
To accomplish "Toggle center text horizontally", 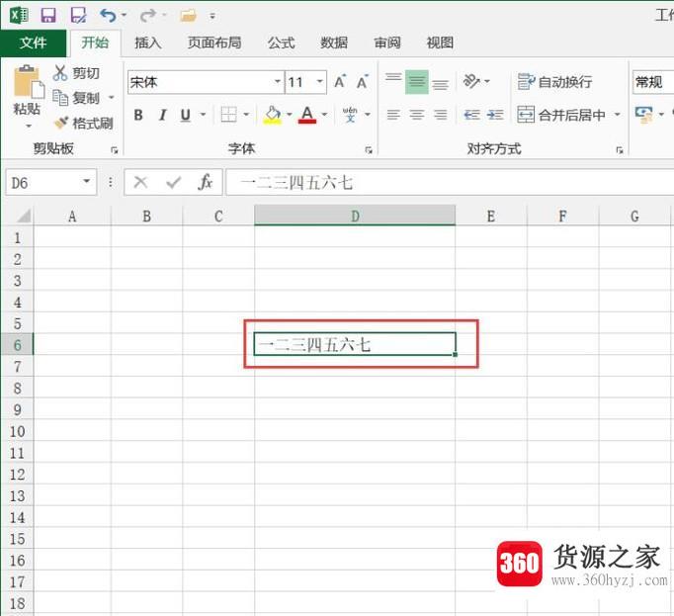I will coord(416,115).
